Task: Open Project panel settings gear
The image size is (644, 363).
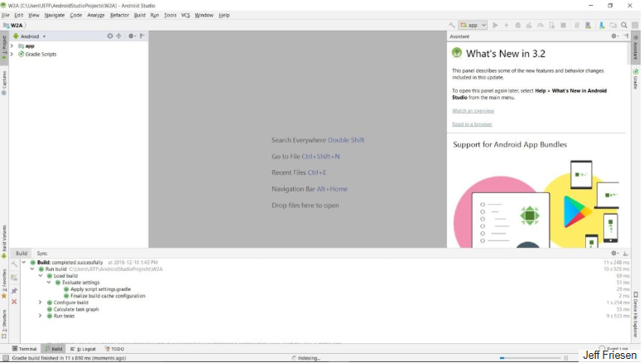Action: coord(131,36)
